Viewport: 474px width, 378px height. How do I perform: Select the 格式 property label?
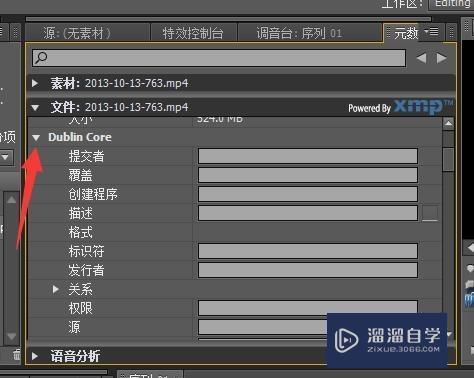click(80, 232)
